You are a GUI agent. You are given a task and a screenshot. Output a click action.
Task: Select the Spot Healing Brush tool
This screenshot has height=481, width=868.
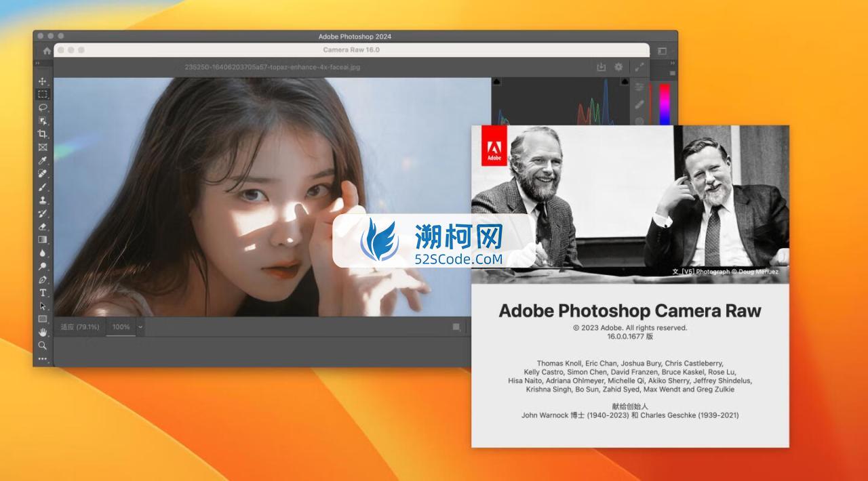pyautogui.click(x=43, y=173)
